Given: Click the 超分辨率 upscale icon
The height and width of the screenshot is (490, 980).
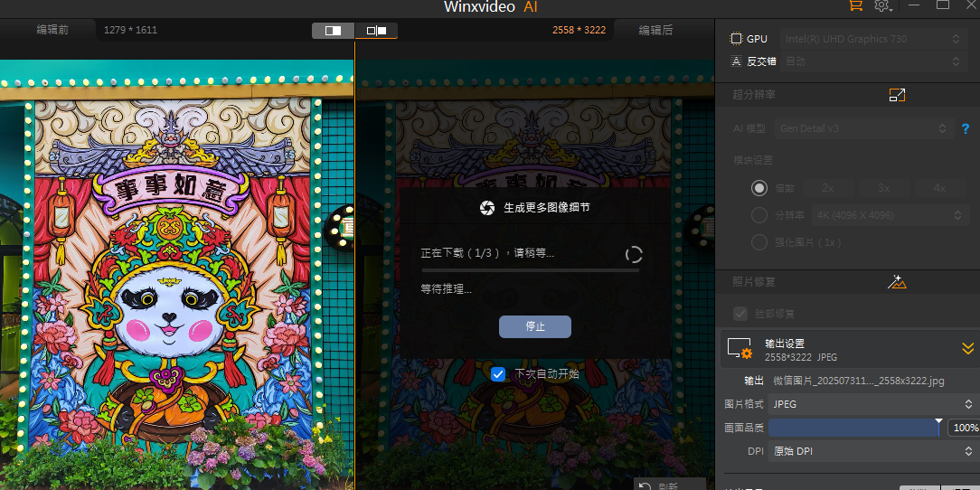Looking at the screenshot, I should click(897, 95).
